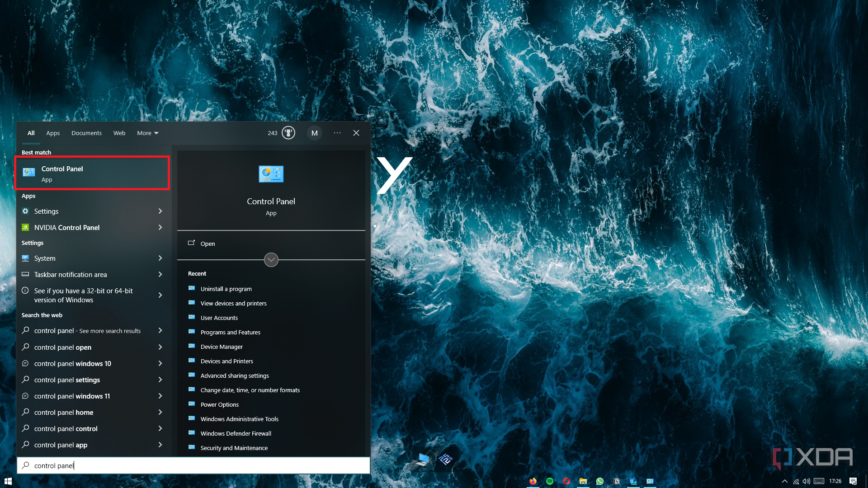Expand the More filter dropdown

point(148,133)
